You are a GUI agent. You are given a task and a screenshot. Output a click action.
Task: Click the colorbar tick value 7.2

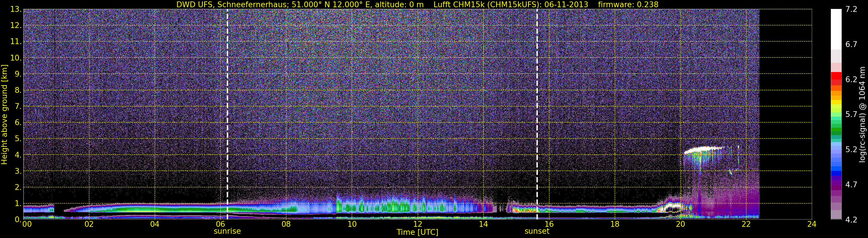851,9
